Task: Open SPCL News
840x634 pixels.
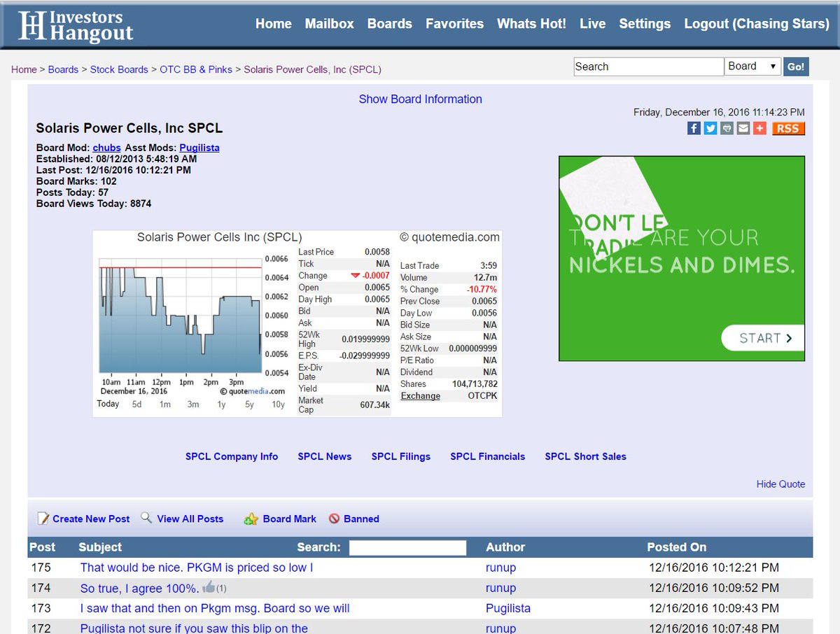Action: point(325,456)
